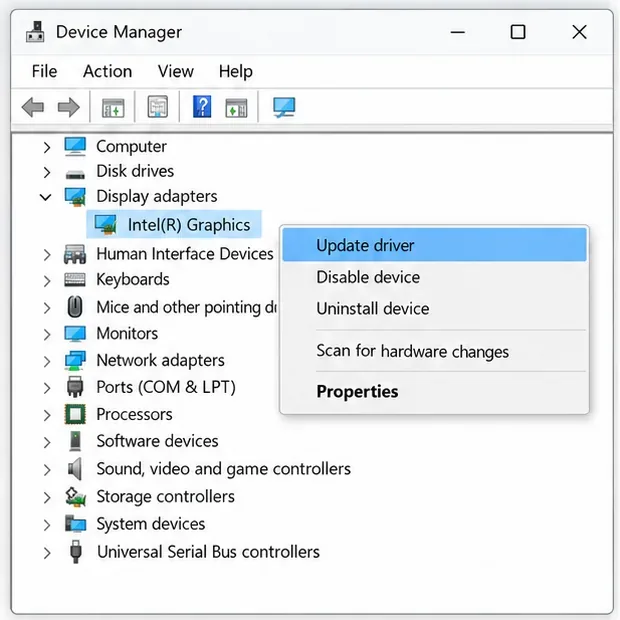Image resolution: width=620 pixels, height=620 pixels.
Task: Click the Keyboards category icon
Action: [x=75, y=280]
